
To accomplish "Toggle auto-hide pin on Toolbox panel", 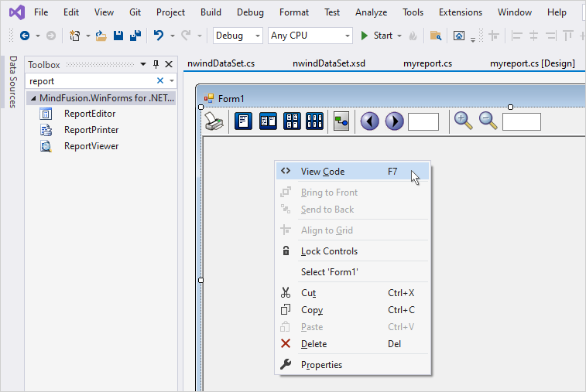I will tap(156, 65).
